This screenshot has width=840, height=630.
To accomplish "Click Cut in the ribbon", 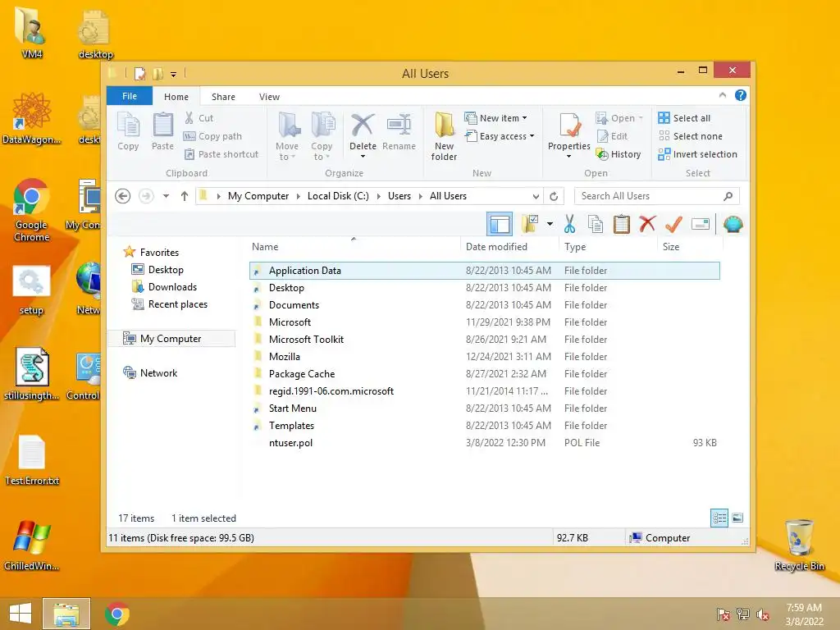I will (x=199, y=118).
